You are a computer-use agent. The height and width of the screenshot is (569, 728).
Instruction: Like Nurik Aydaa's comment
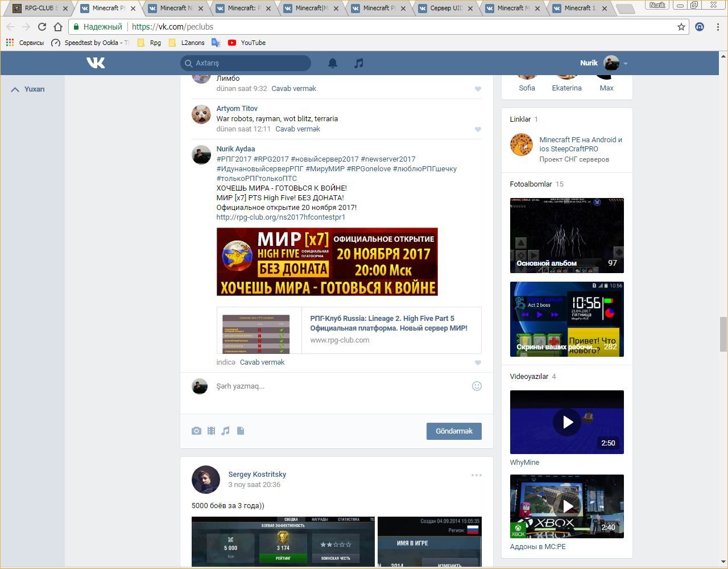(478, 362)
